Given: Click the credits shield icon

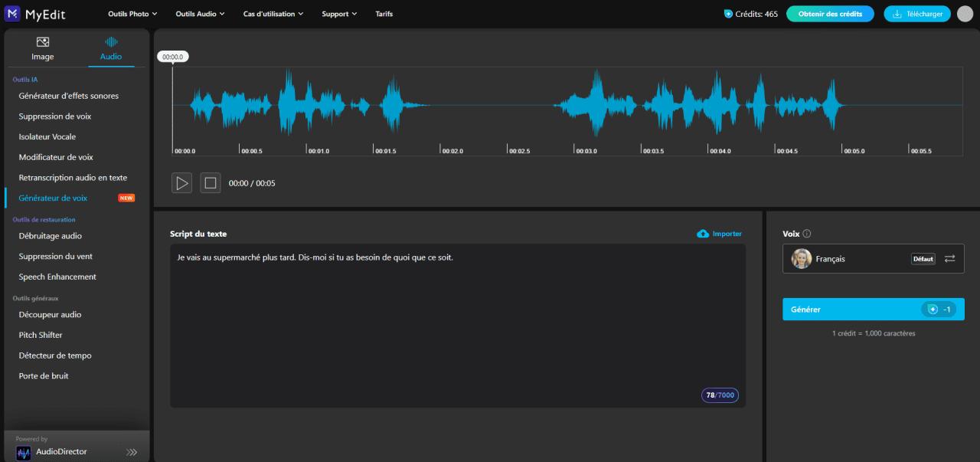Looking at the screenshot, I should tap(728, 14).
